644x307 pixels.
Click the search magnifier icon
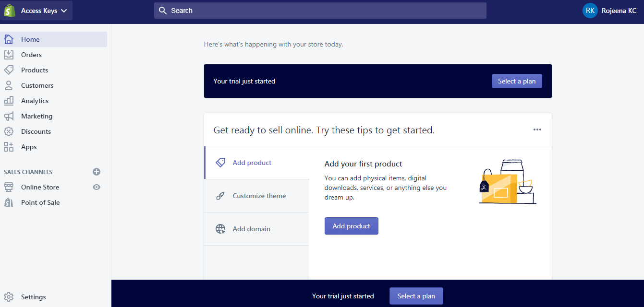tap(163, 11)
